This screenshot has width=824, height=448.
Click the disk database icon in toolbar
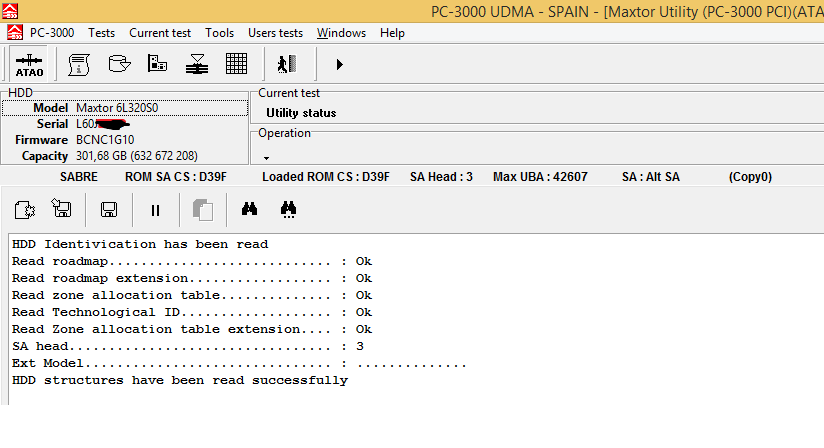click(119, 64)
